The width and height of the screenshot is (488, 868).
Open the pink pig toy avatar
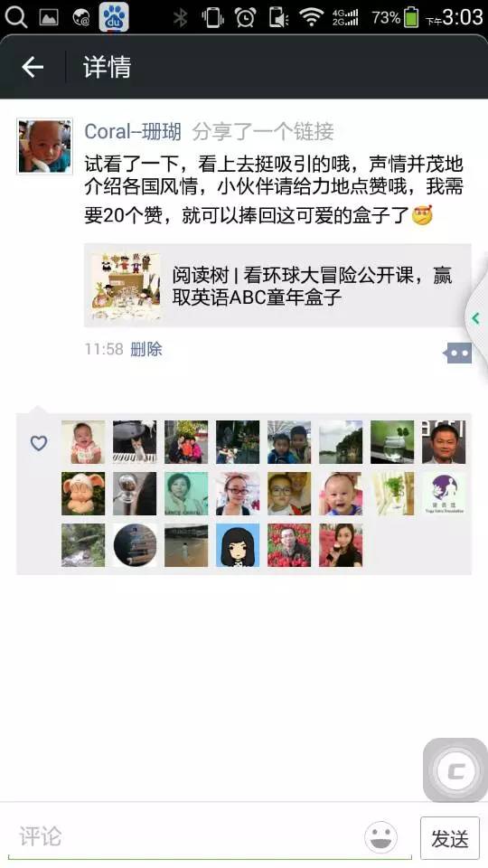pyautogui.click(x=83, y=494)
